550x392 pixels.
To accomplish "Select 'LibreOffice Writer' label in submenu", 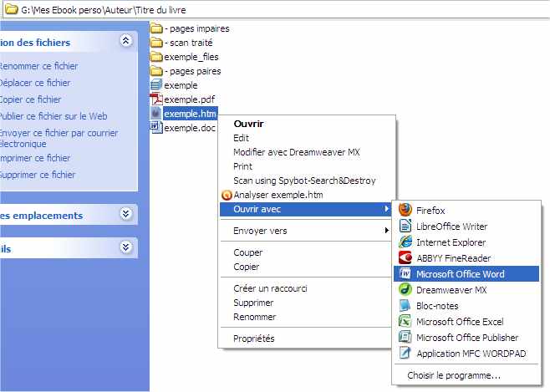I will click(451, 227).
